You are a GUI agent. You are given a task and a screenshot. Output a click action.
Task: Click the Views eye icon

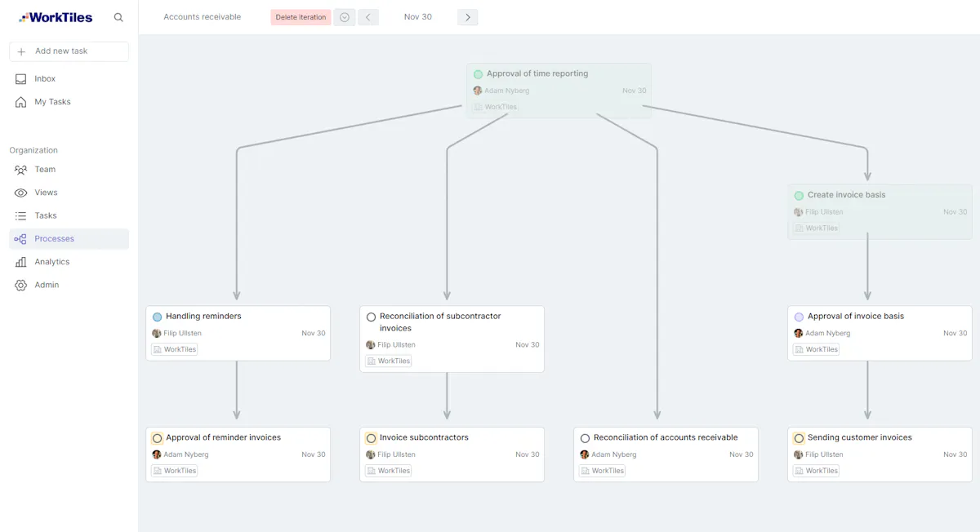[20, 193]
